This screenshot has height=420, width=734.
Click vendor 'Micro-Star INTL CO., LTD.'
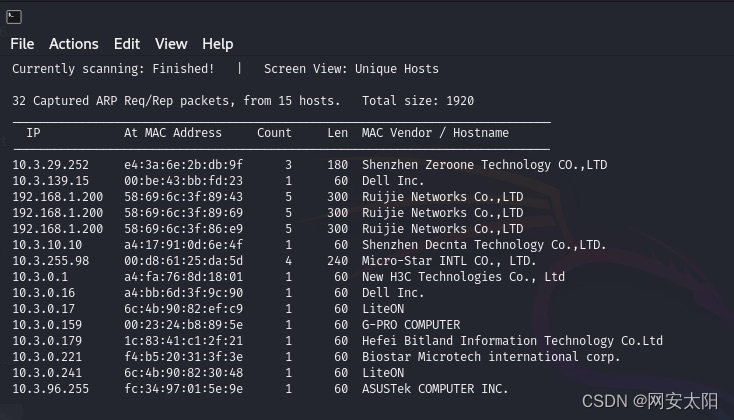(x=449, y=260)
